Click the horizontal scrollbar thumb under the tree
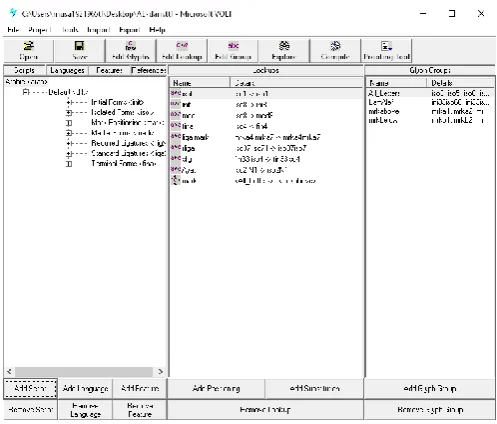This screenshot has height=424, width=497. pyautogui.click(x=84, y=371)
